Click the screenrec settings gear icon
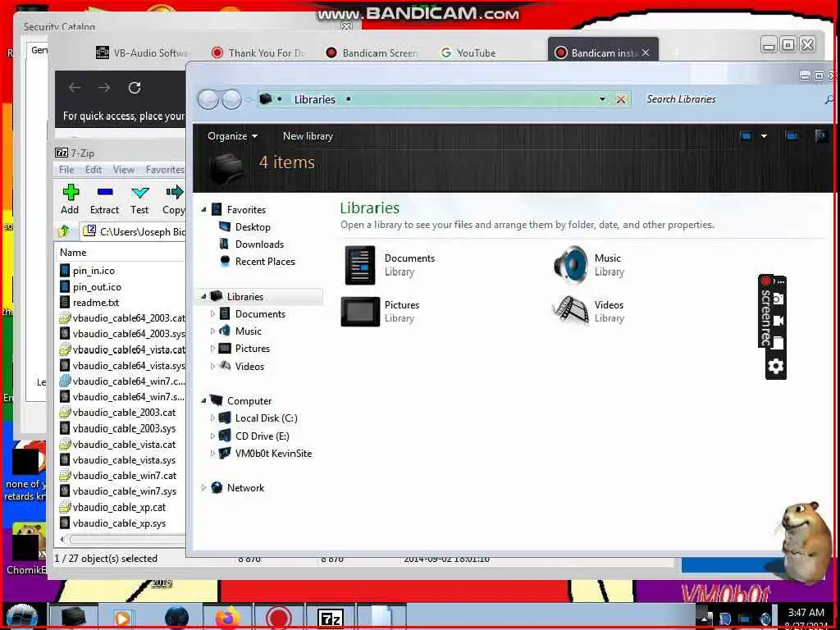The image size is (840, 630). click(776, 366)
